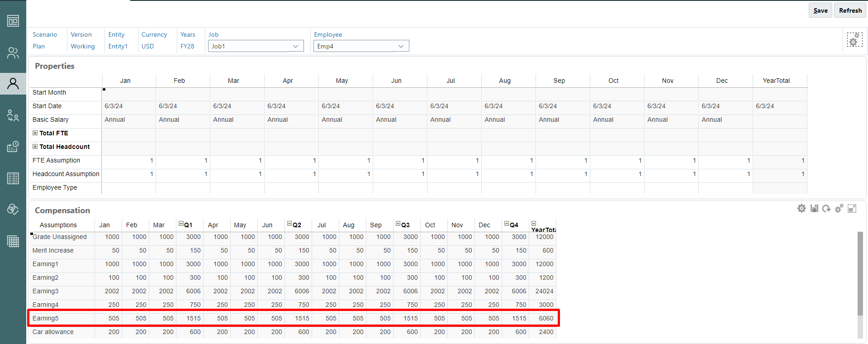
Task: Click the Version dimension link
Action: 81,34
